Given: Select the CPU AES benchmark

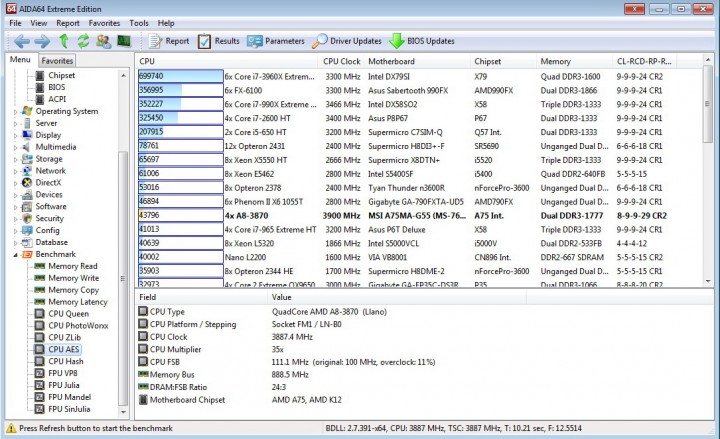Looking at the screenshot, I should (64, 349).
